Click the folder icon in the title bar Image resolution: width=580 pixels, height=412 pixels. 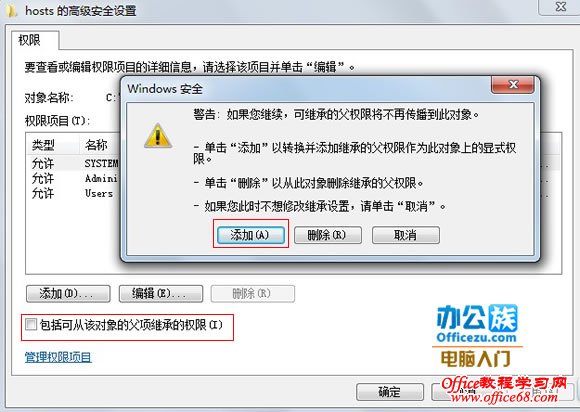(x=12, y=11)
